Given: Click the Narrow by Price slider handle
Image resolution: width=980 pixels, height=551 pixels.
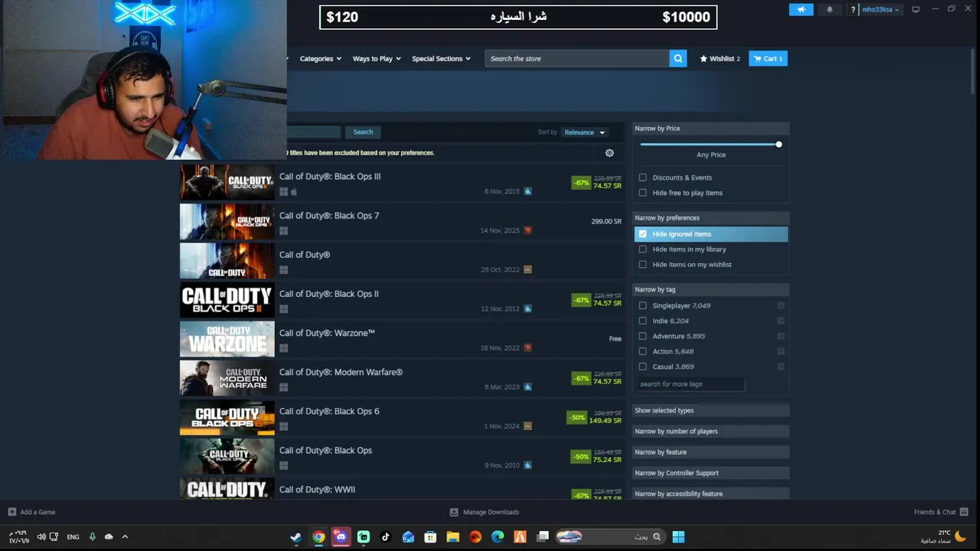Looking at the screenshot, I should (x=779, y=144).
